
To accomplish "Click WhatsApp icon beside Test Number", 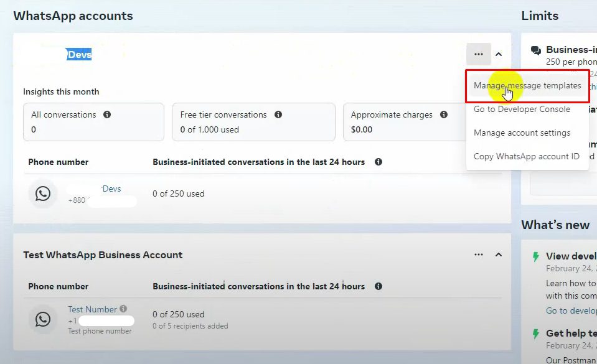I will click(x=43, y=319).
